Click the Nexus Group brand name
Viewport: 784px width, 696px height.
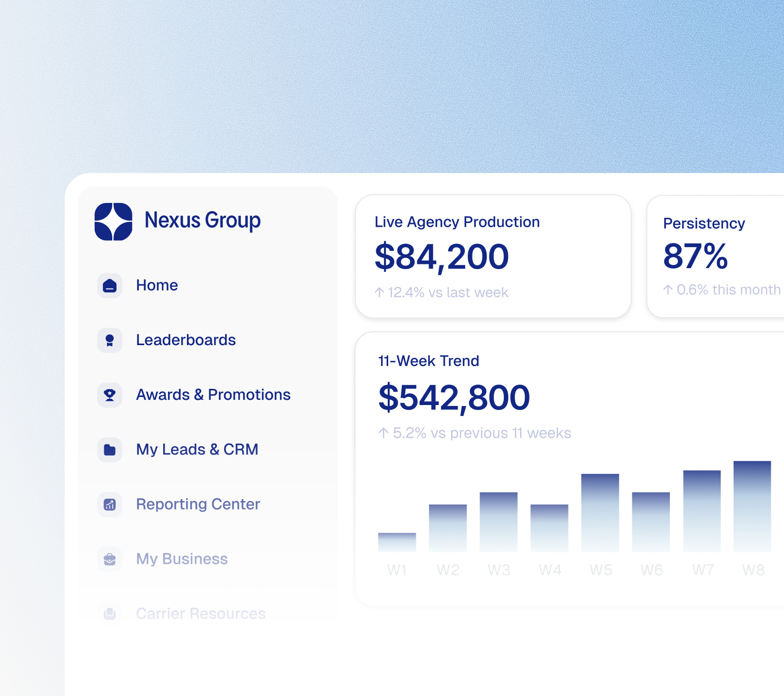point(202,221)
